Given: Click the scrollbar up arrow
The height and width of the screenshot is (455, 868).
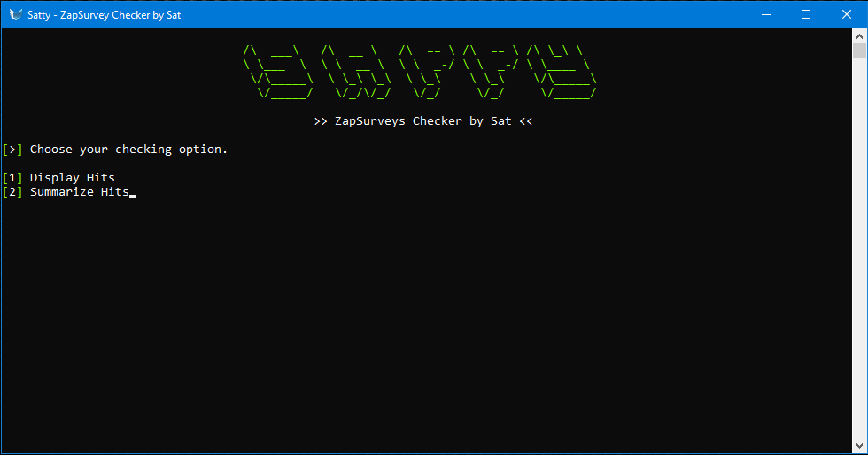Looking at the screenshot, I should click(859, 36).
